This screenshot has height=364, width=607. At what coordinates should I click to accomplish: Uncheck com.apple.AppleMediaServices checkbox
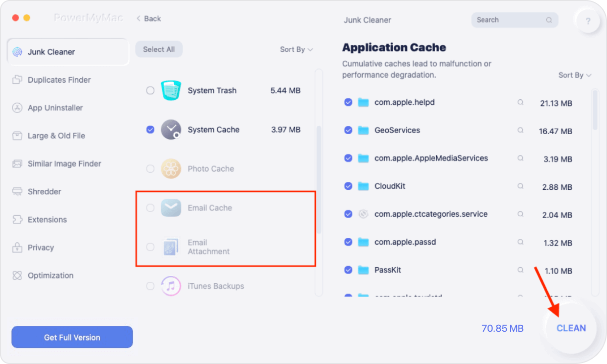(348, 158)
